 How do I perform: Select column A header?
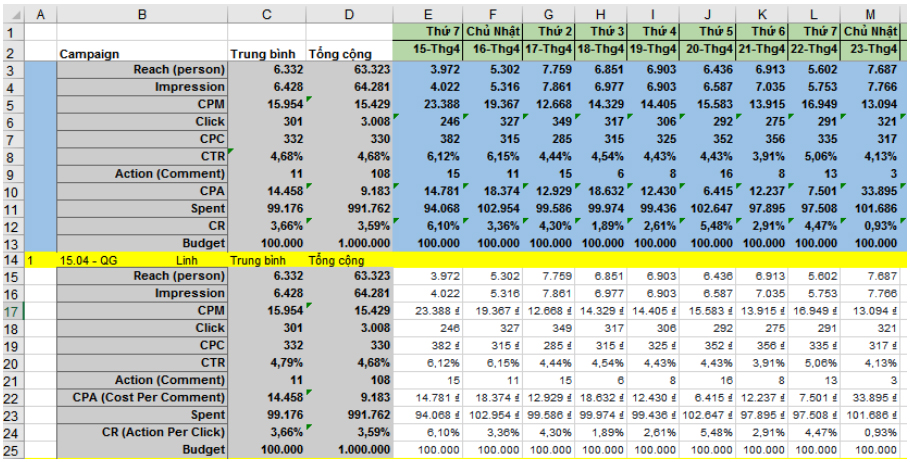tap(40, 13)
